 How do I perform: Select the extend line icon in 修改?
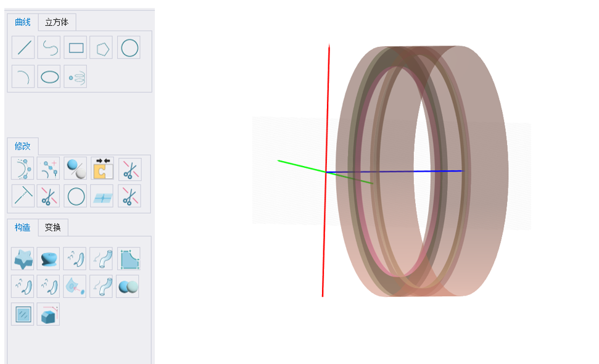click(23, 196)
